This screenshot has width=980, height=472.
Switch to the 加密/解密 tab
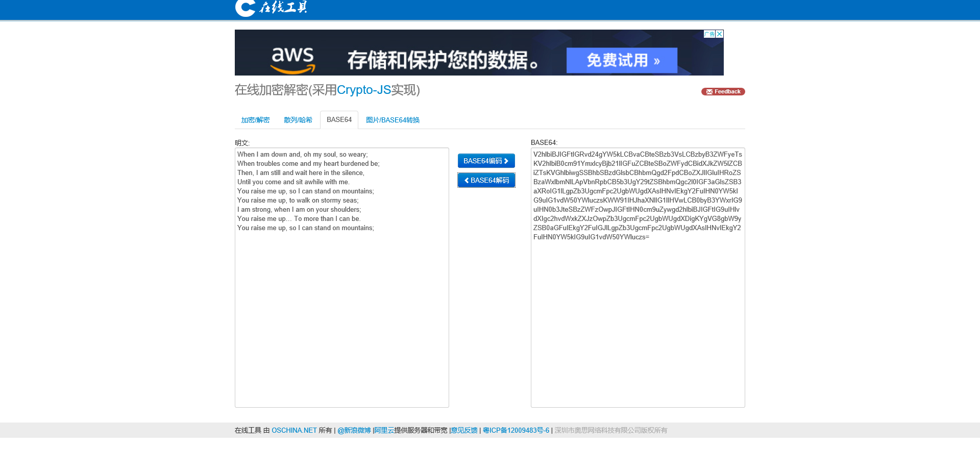tap(255, 120)
